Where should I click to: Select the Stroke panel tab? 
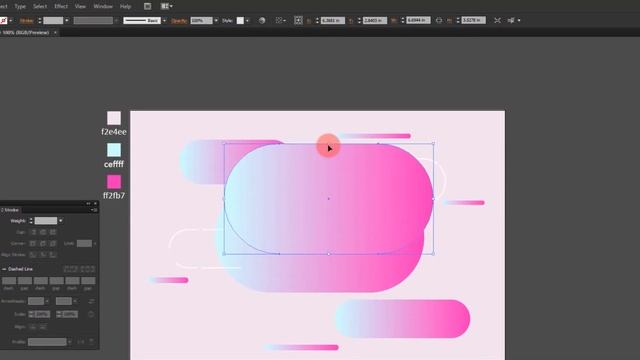11,210
